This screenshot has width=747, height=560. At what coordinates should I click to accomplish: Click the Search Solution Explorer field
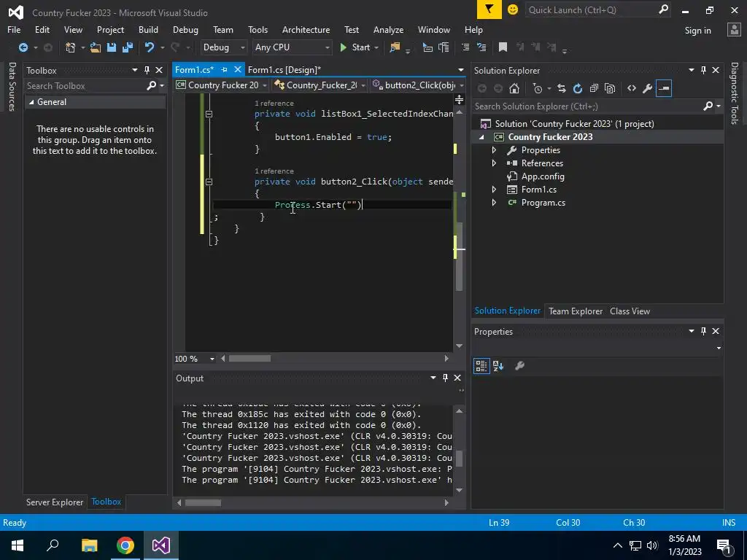(589, 106)
